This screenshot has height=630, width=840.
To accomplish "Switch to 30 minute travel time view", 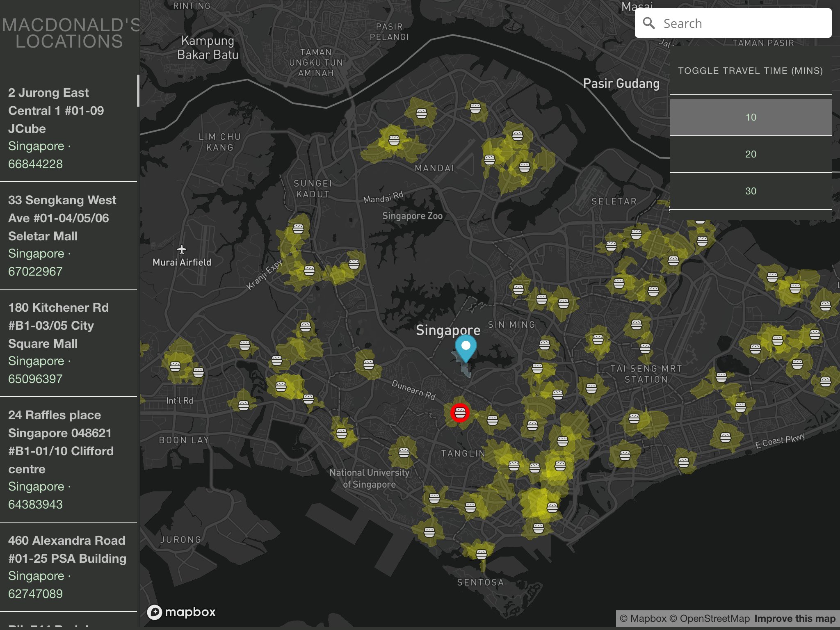I will [x=751, y=191].
